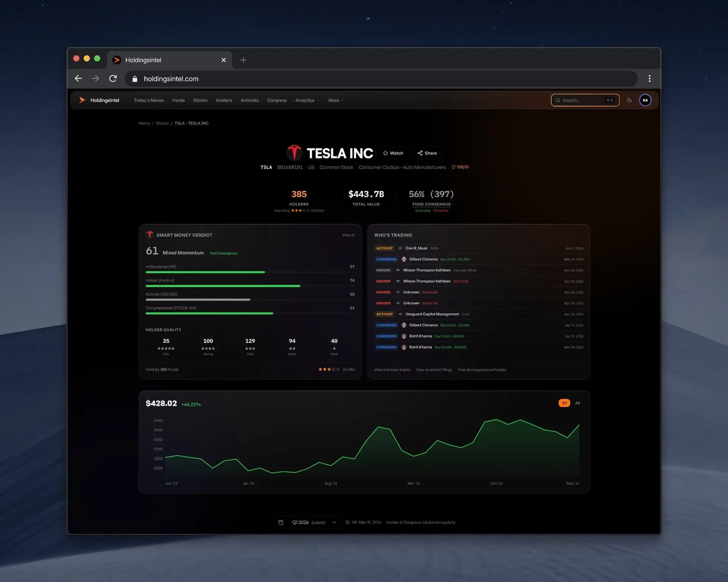The height and width of the screenshot is (582, 728).
Task: Open View all congressional trades link
Action: [482, 370]
